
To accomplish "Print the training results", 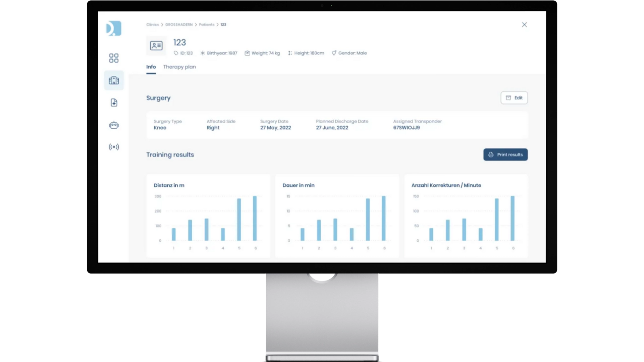I will (x=505, y=155).
